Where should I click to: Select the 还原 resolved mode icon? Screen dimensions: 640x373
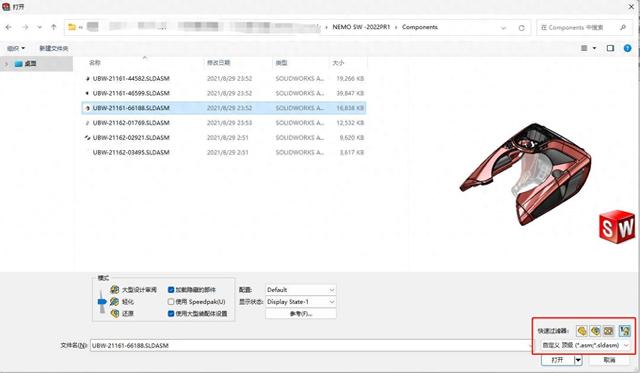(115, 313)
